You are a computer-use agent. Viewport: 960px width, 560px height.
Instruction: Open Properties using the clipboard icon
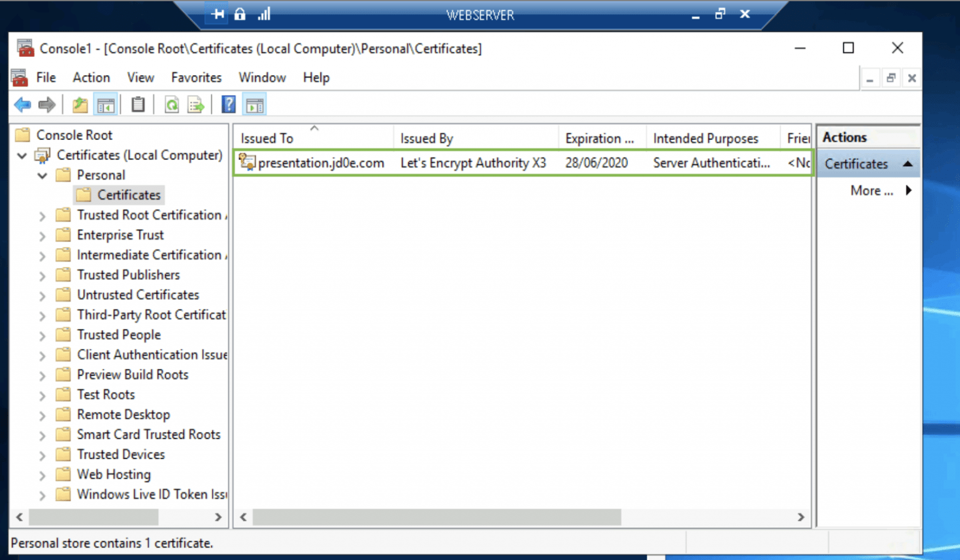(137, 104)
